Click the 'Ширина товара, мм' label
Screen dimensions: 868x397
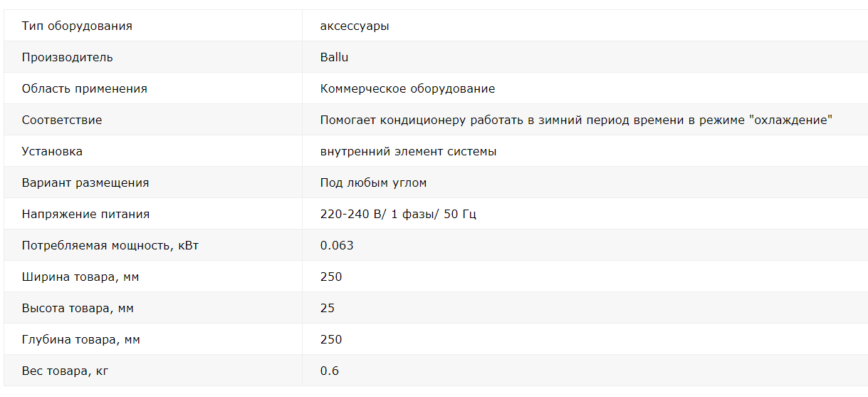point(80,277)
